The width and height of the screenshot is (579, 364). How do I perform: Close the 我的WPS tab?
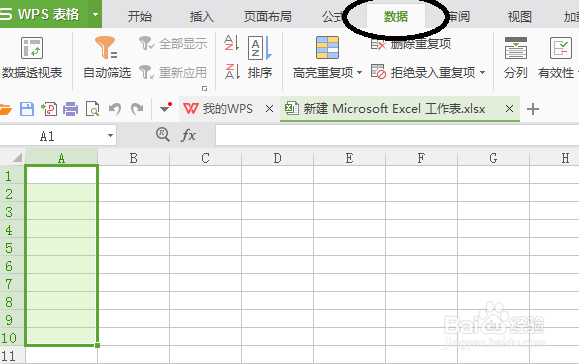pos(270,109)
